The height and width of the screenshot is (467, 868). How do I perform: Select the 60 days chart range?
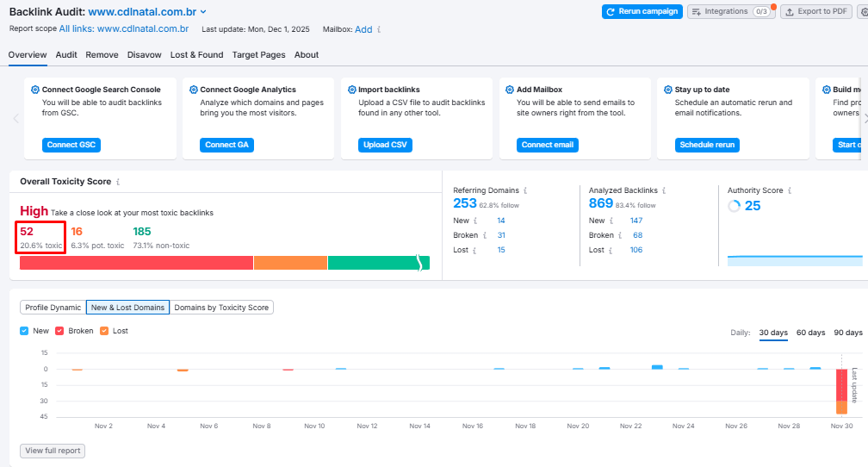(x=810, y=333)
